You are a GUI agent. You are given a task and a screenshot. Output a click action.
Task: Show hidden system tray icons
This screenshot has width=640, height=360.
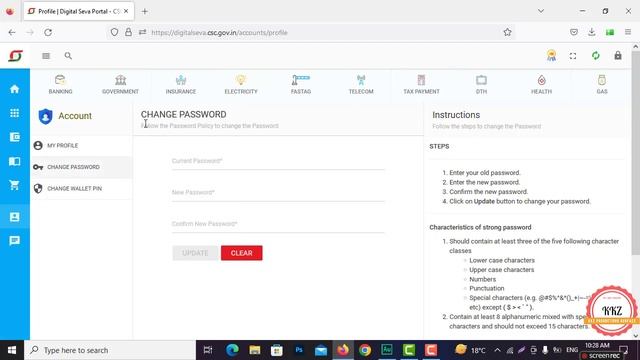(497, 350)
